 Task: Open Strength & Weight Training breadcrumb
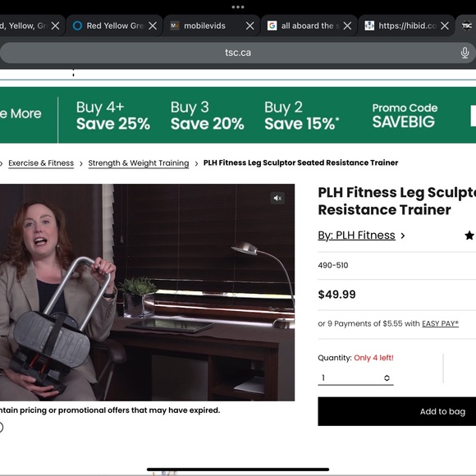[139, 163]
